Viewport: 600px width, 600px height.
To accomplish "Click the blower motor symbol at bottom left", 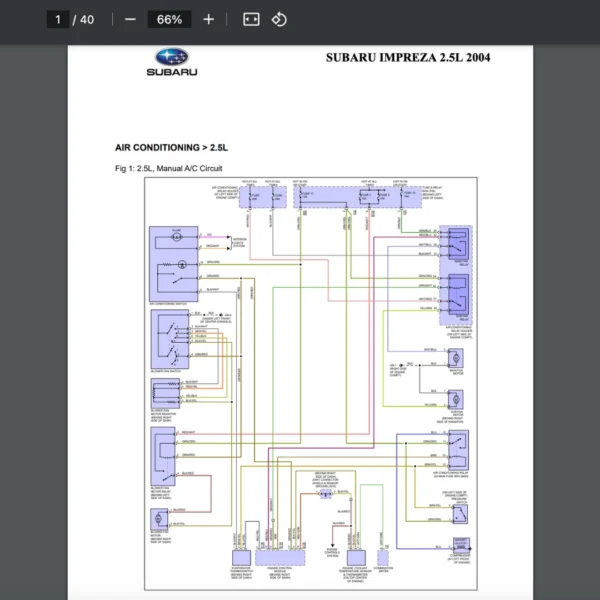I will 159,518.
